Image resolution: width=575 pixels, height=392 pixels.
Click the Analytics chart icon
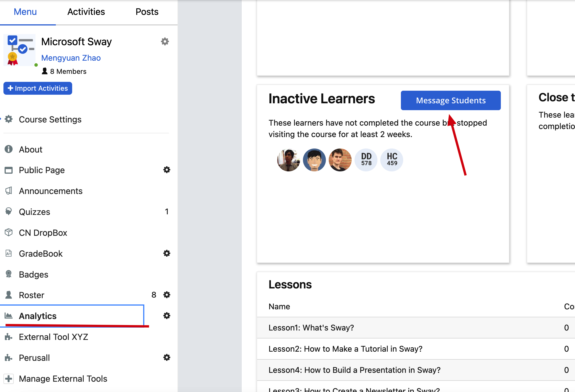[9, 316]
